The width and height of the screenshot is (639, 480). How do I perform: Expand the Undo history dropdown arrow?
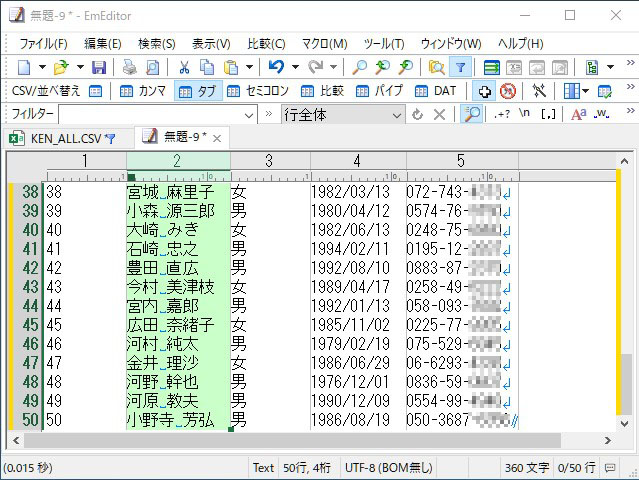point(295,67)
